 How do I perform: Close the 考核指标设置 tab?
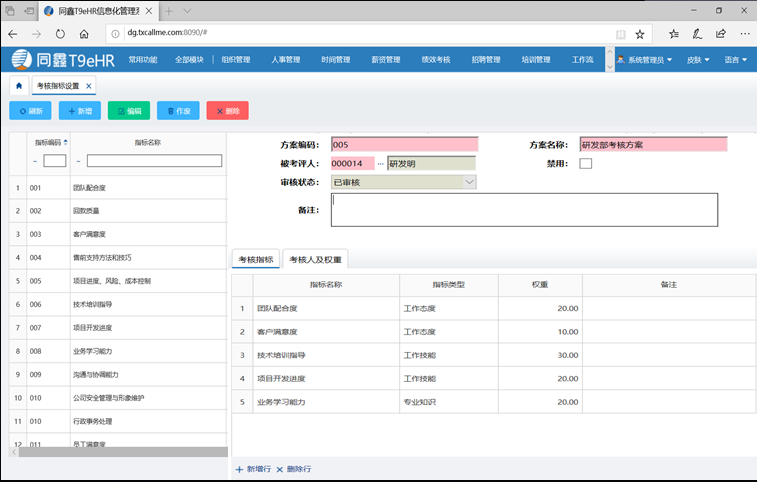89,86
